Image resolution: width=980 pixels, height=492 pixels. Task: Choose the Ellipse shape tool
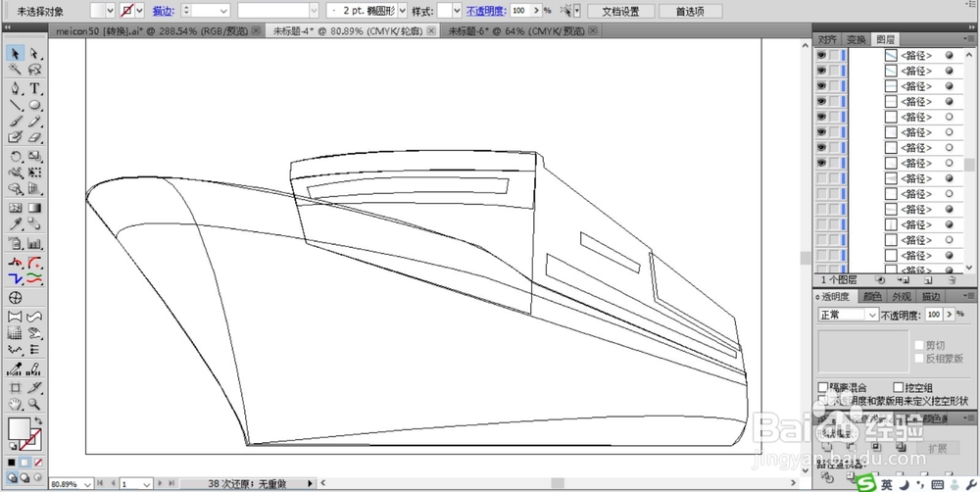click(35, 105)
